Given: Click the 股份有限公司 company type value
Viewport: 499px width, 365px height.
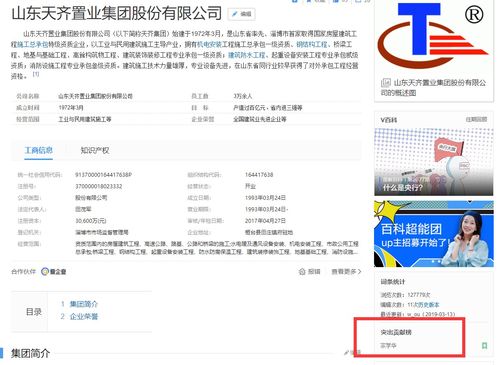Looking at the screenshot, I should click(91, 198).
